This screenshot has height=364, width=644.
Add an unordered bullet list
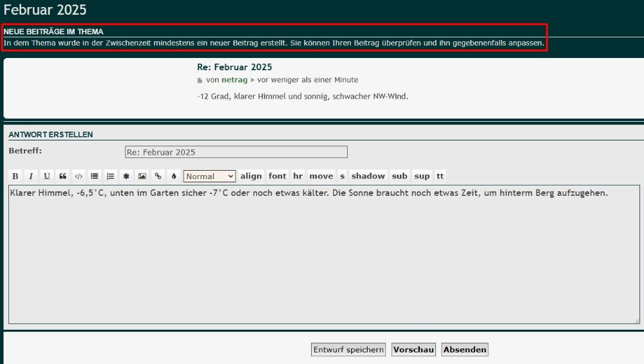click(95, 176)
